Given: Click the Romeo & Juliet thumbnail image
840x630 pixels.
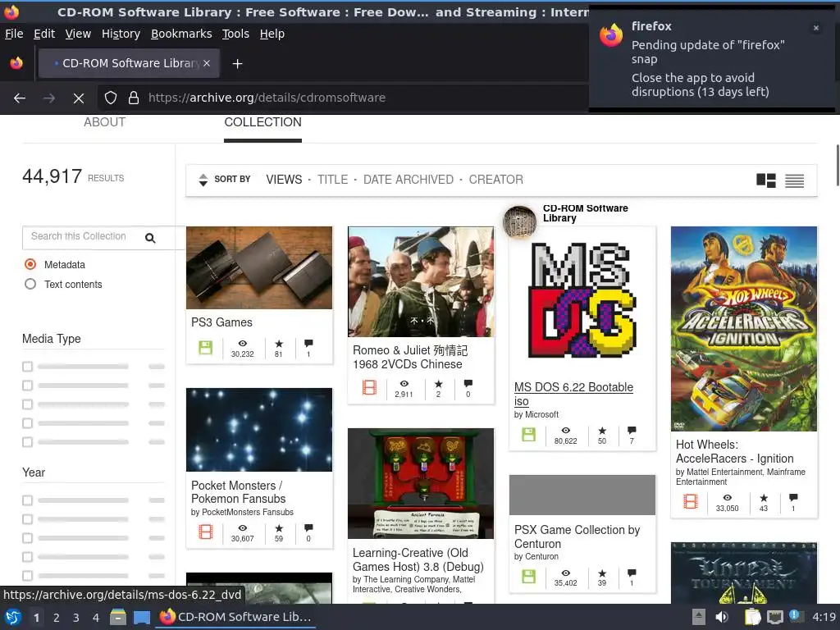Looking at the screenshot, I should coord(421,282).
